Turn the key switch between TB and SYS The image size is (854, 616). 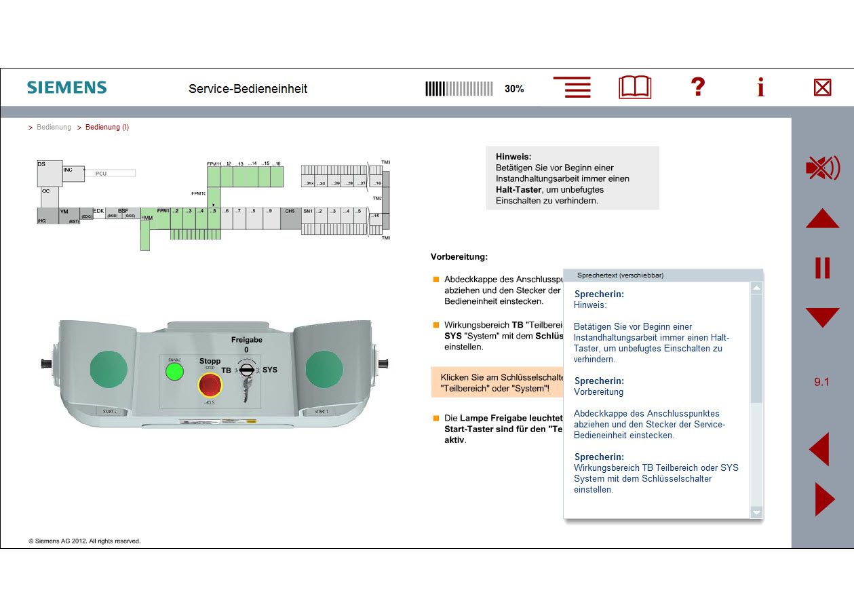[x=247, y=370]
